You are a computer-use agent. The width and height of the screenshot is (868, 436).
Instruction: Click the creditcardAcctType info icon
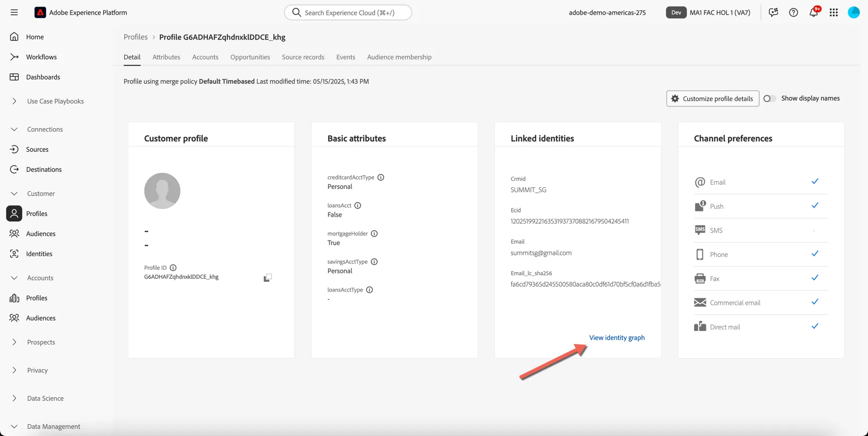click(x=381, y=177)
